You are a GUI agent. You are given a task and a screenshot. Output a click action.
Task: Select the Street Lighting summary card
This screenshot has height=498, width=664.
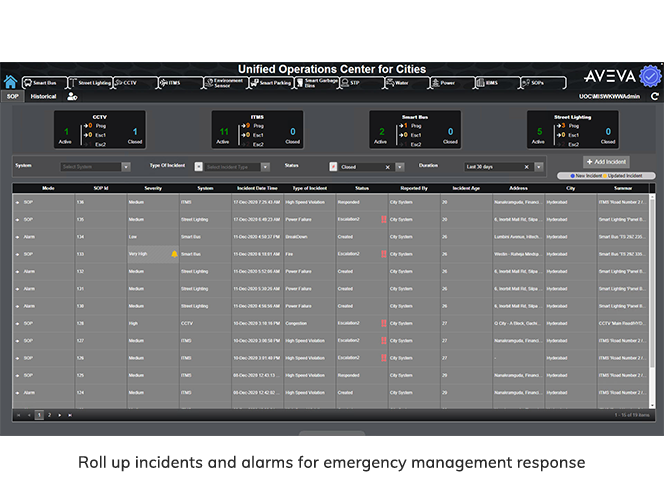click(x=573, y=130)
